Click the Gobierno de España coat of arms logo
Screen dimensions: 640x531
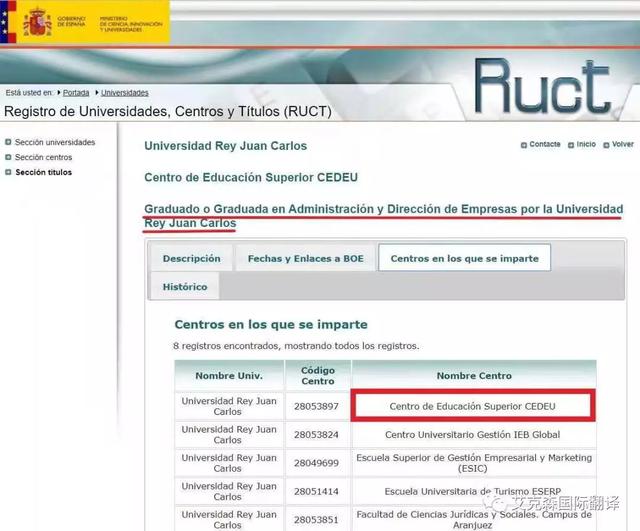point(38,22)
